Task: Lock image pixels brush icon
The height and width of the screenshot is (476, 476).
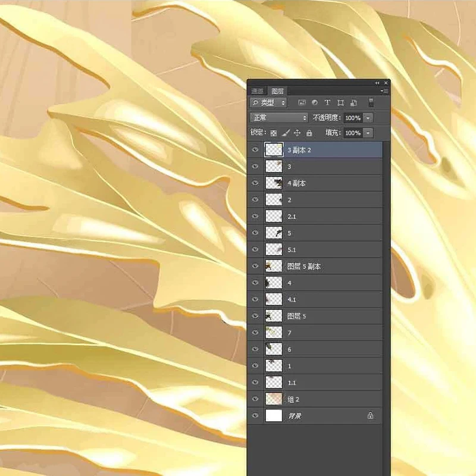Action: [286, 133]
